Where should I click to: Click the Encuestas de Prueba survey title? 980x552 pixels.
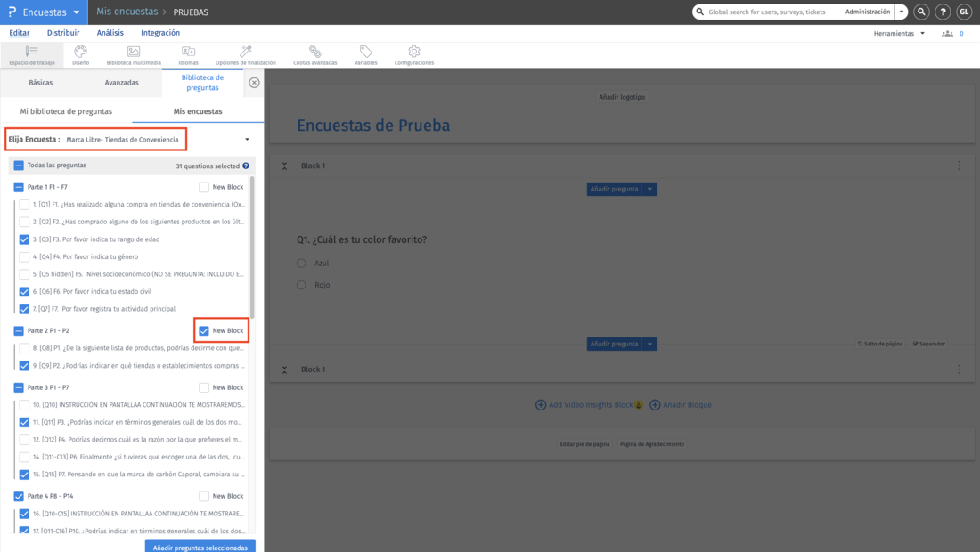click(x=373, y=126)
